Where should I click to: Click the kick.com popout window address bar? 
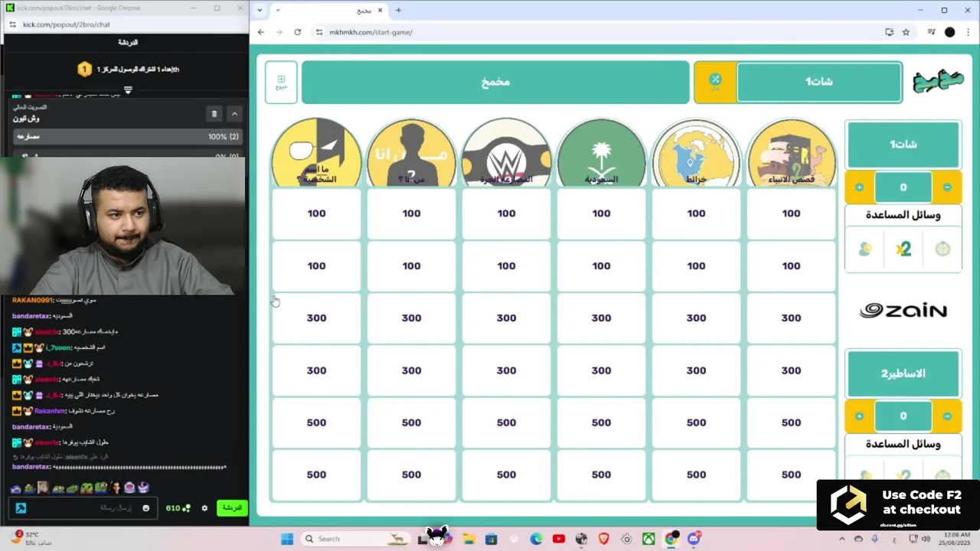[x=127, y=24]
